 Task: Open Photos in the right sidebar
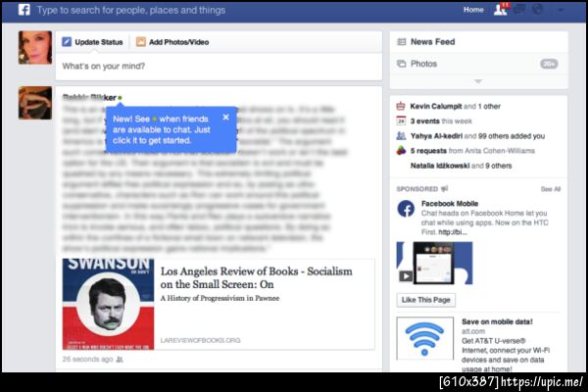[x=479, y=64]
